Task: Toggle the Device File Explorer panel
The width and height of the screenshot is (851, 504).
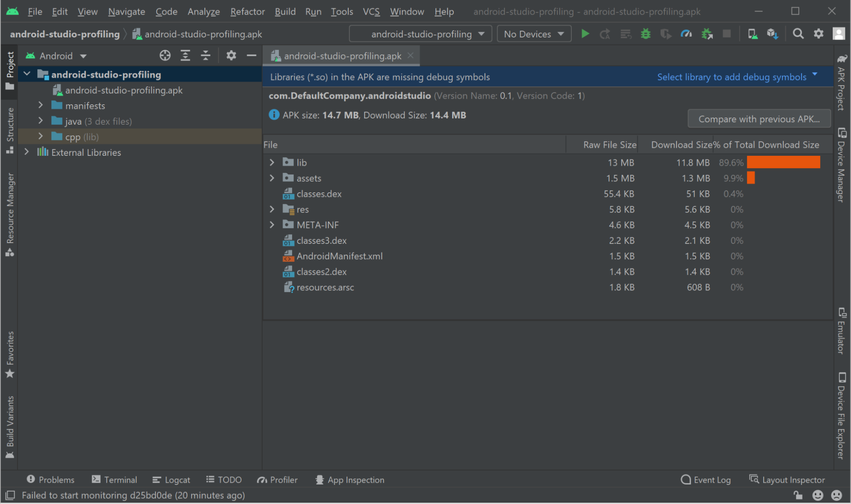Action: (x=841, y=415)
